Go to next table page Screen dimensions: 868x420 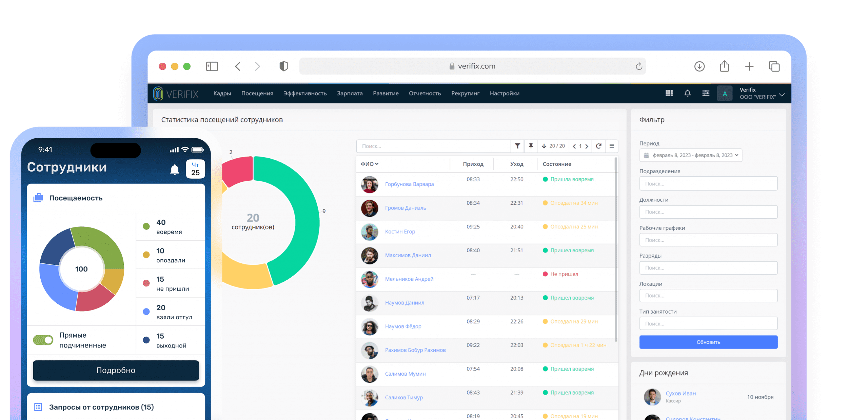point(587,146)
